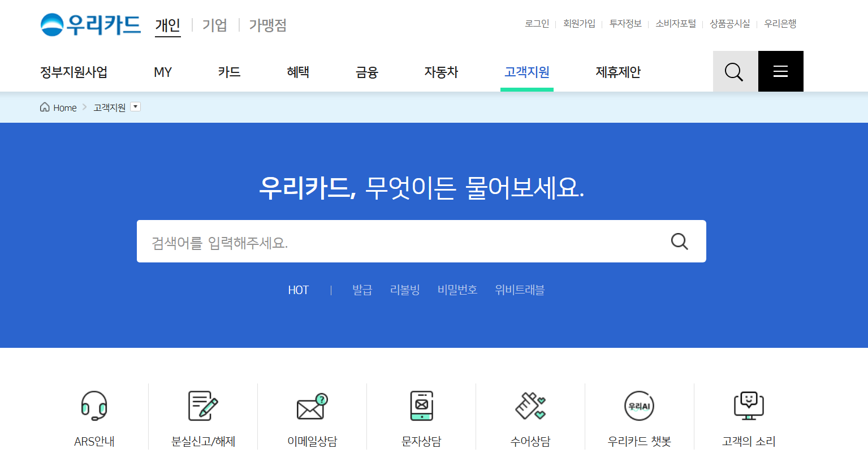
Task: Open the 제휴제안 menu
Action: click(x=618, y=72)
